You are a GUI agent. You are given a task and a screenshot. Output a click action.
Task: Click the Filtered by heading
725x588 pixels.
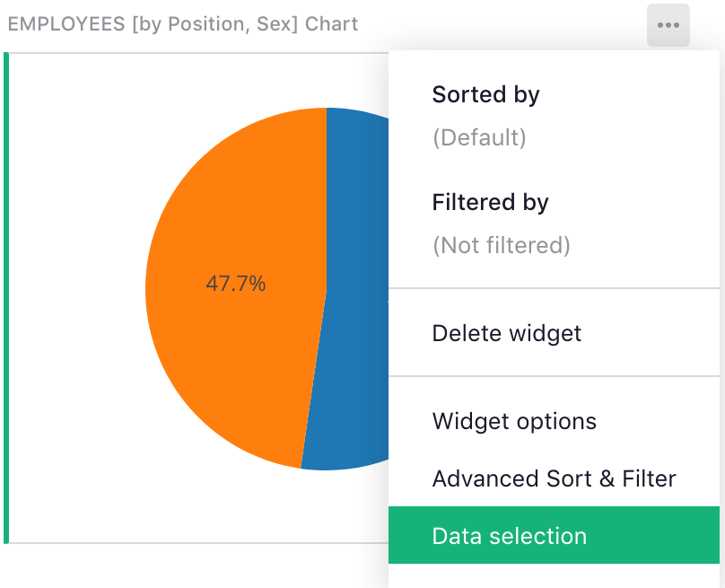(490, 202)
